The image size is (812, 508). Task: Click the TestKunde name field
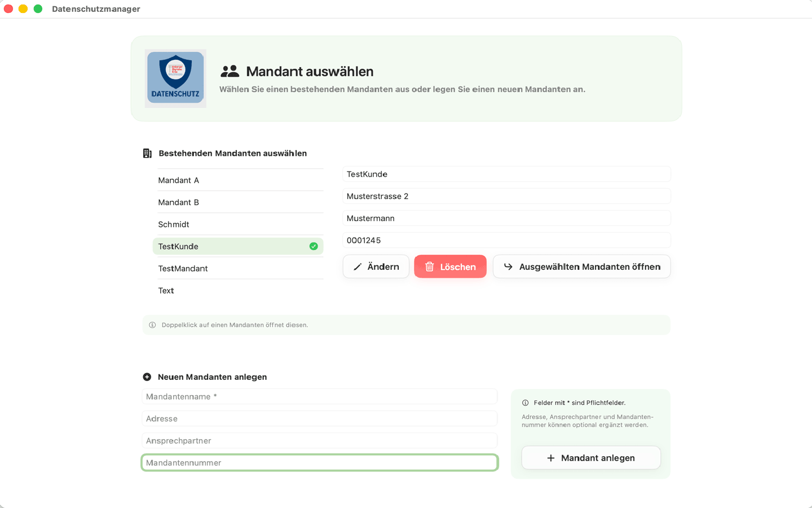pos(506,174)
